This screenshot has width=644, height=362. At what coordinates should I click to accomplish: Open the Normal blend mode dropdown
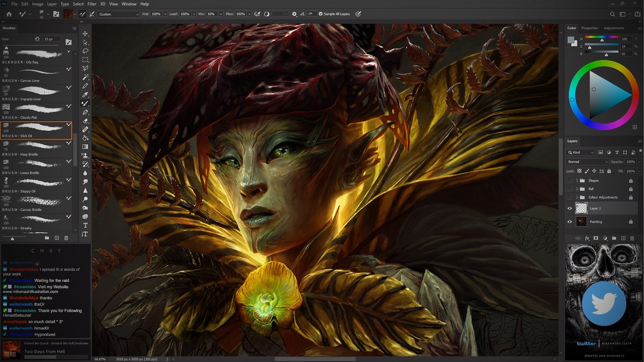coord(588,161)
